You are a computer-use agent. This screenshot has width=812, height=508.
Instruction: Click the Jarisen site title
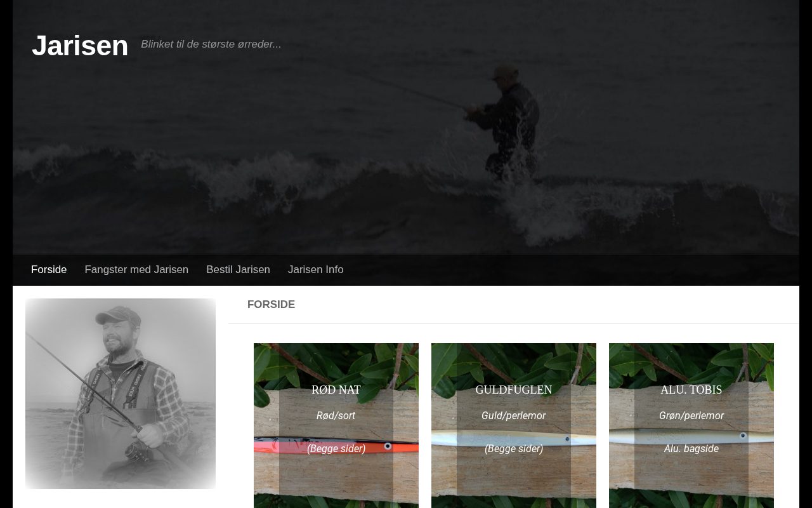click(x=80, y=46)
